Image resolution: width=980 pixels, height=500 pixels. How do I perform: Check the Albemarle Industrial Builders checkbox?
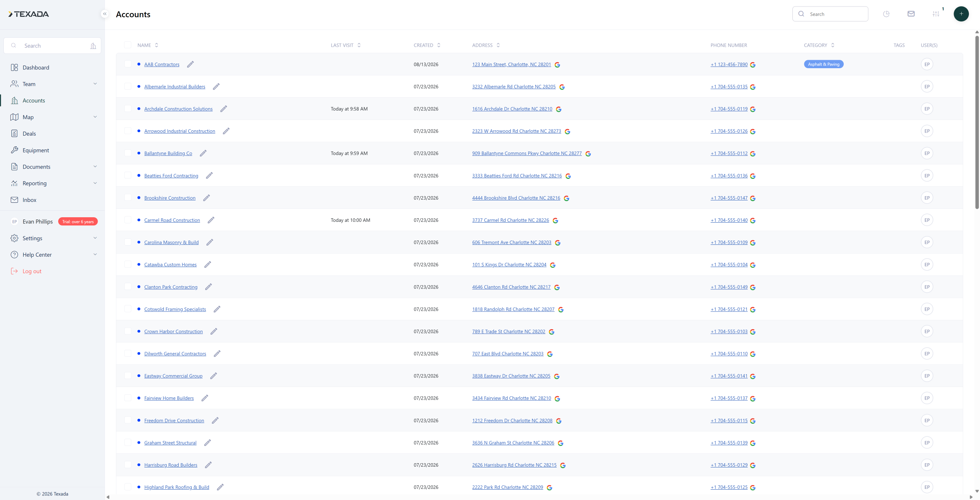[x=127, y=86]
